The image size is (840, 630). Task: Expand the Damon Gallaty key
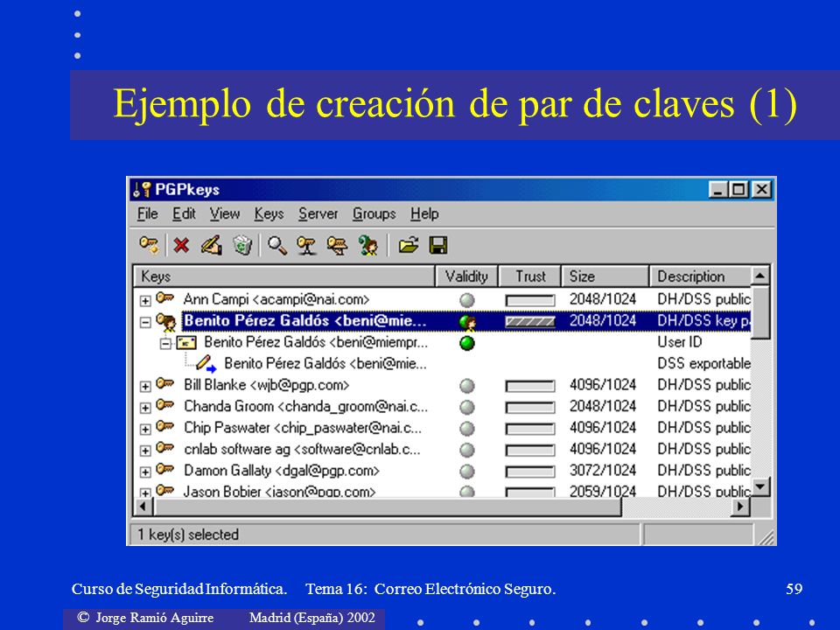click(145, 472)
